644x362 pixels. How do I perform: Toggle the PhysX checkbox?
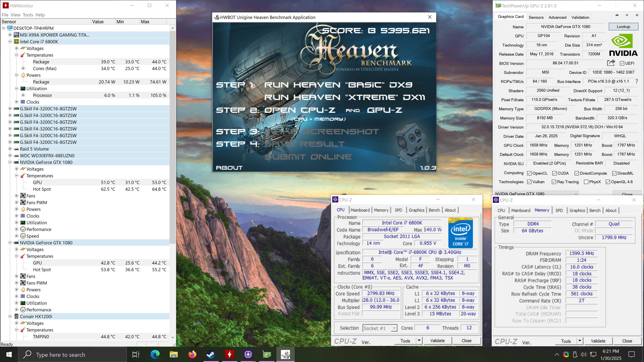point(586,182)
